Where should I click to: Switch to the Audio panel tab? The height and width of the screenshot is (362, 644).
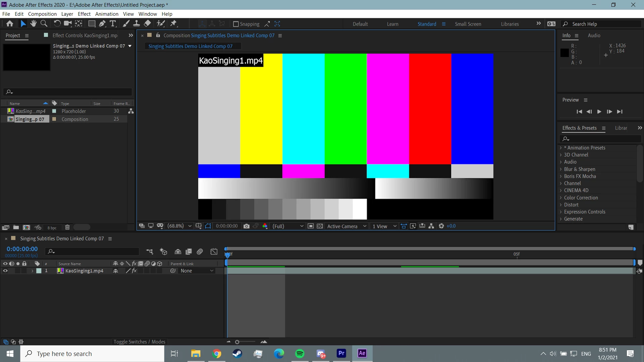[x=594, y=36]
